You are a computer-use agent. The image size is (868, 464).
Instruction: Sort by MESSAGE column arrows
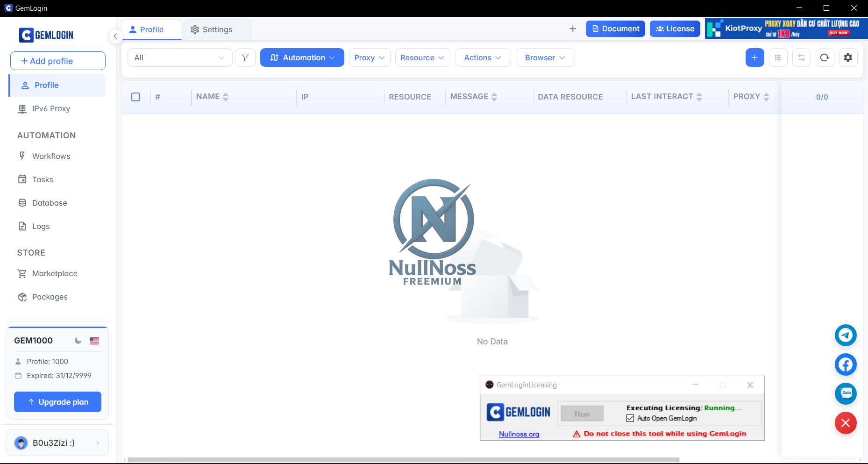[494, 97]
